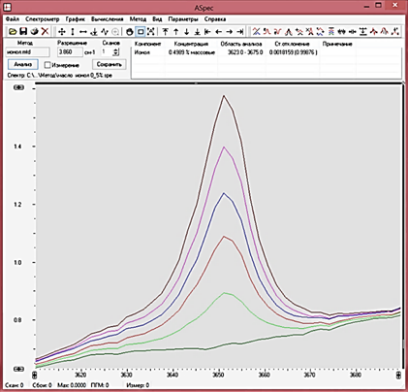Shift graph down with plain down arrow
408x392 pixels.
187,32
